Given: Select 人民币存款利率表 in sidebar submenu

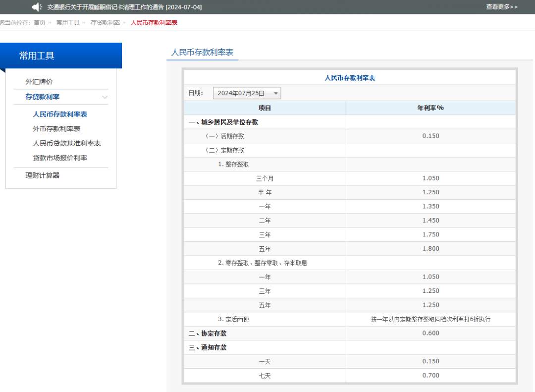Looking at the screenshot, I should pyautogui.click(x=60, y=114).
